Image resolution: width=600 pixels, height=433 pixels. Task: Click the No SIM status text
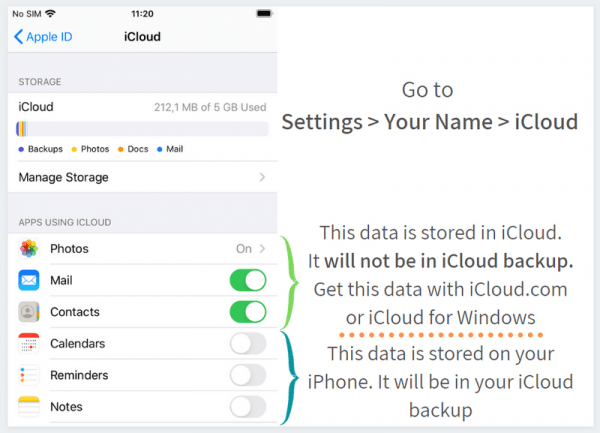click(26, 14)
